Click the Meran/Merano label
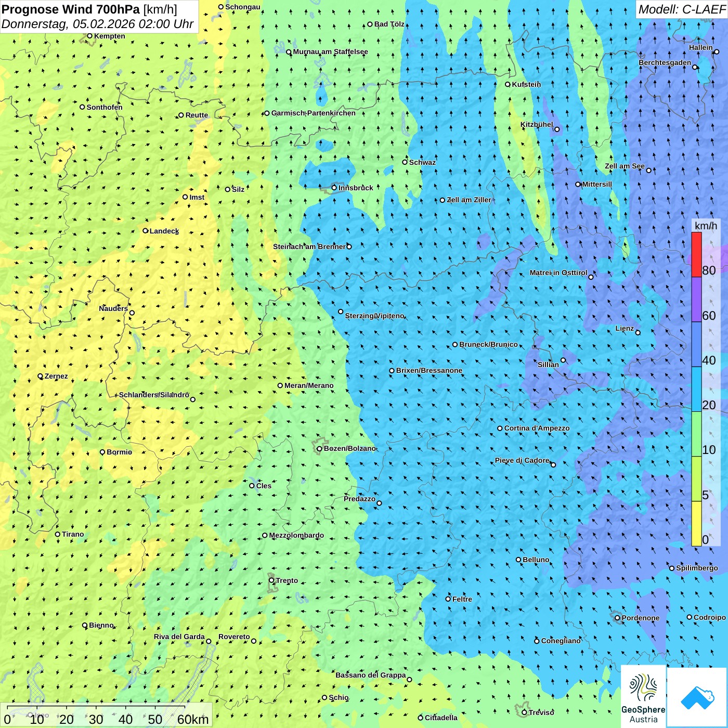Viewport: 728px width, 728px height. pos(309,385)
